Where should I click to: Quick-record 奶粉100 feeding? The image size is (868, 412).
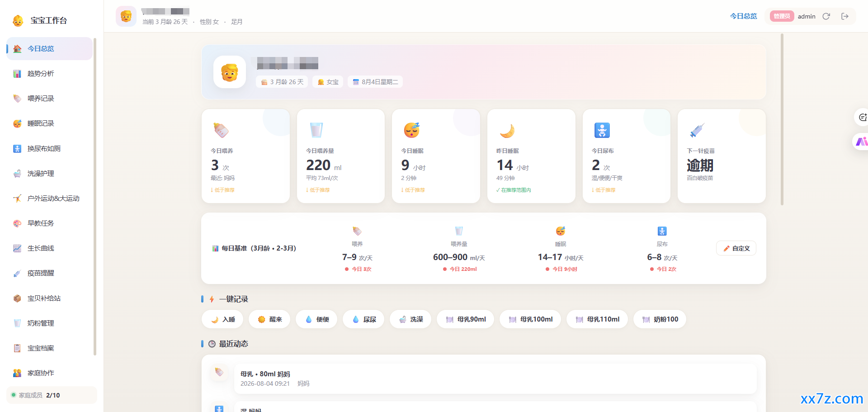(x=660, y=319)
